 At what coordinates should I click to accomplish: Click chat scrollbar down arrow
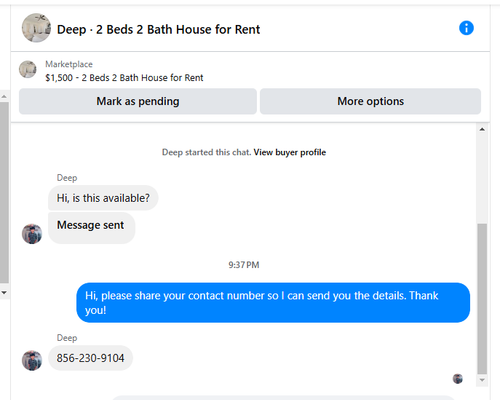coord(482,380)
